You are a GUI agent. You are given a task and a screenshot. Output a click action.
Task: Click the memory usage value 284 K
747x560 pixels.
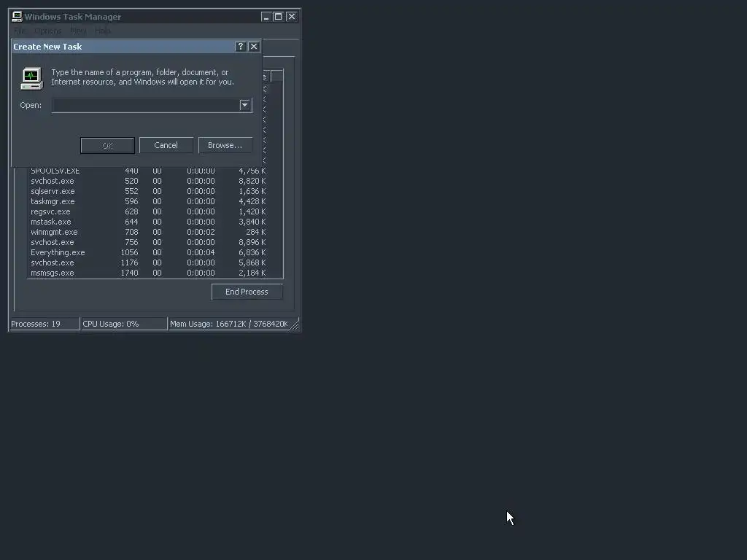pyautogui.click(x=256, y=233)
